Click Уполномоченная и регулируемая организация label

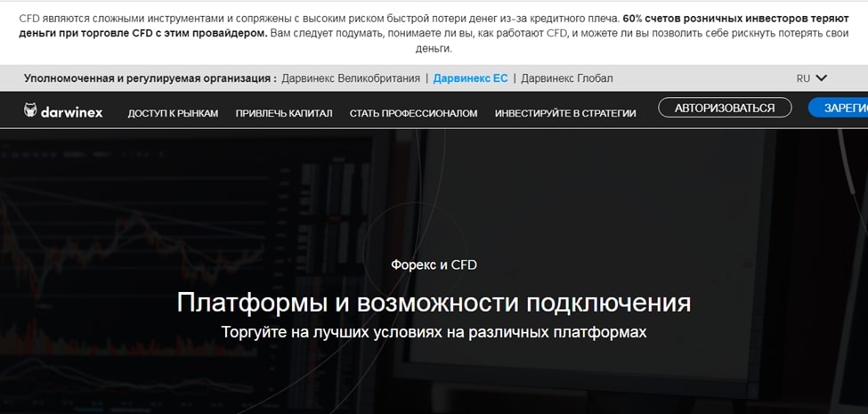click(x=150, y=78)
